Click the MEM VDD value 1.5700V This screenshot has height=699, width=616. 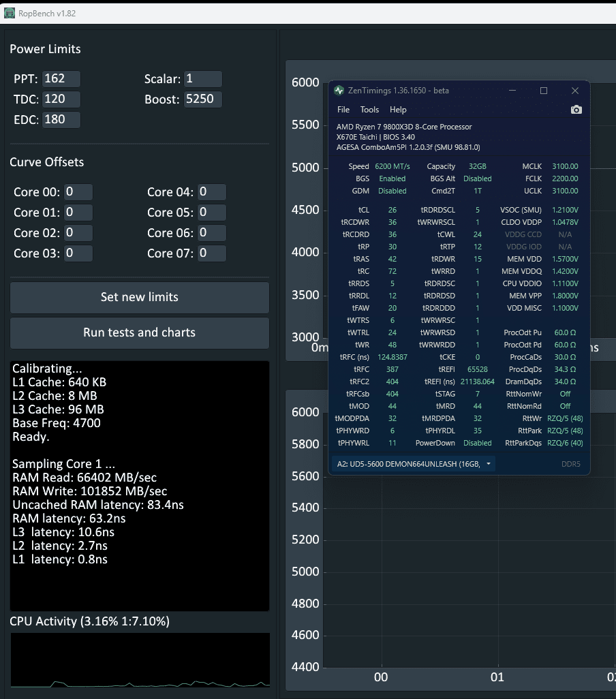[x=565, y=259]
